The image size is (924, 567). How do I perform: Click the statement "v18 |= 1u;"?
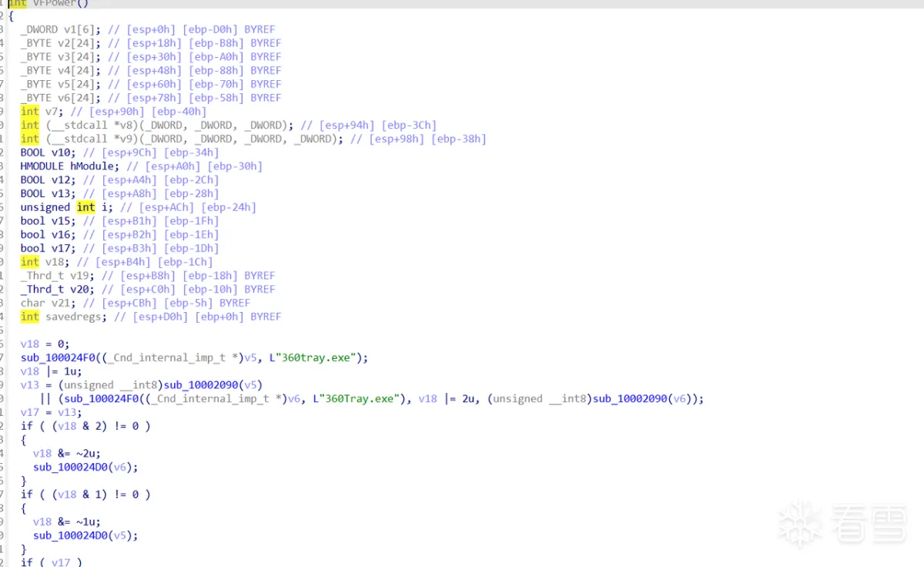tap(52, 371)
